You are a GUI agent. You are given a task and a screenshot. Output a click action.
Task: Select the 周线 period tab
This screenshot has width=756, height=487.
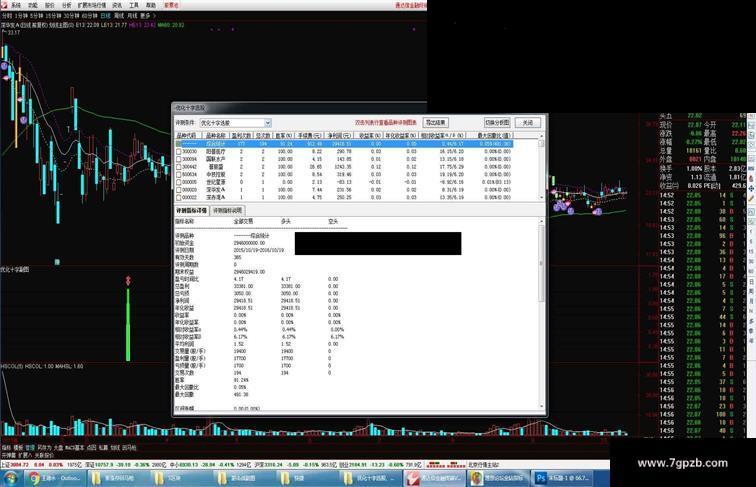pos(119,16)
